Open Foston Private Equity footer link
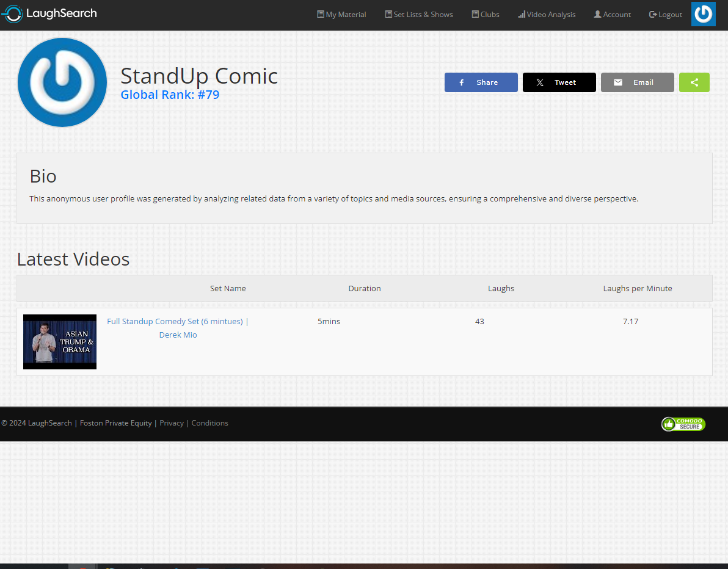Screen dimensions: 728x569 [x=115, y=423]
